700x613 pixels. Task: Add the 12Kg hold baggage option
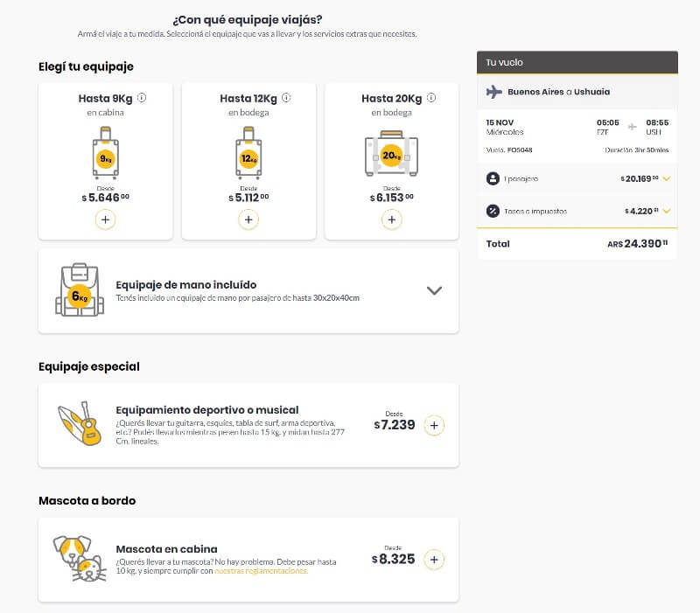(x=248, y=219)
